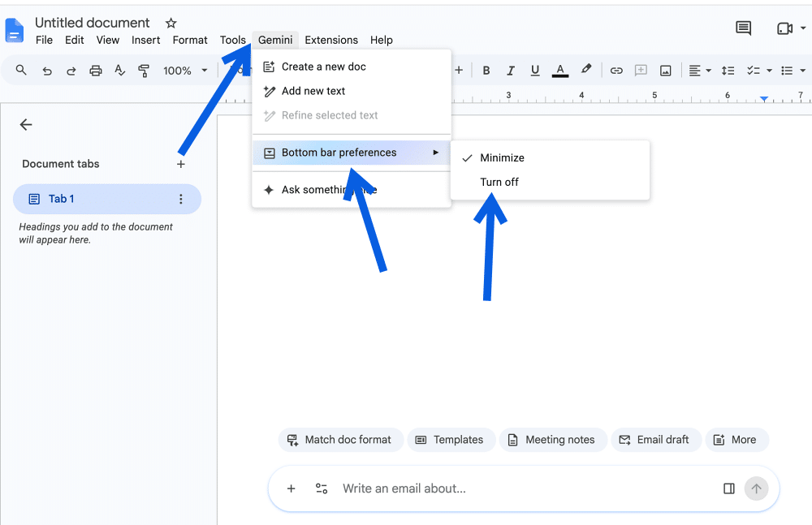Click the Gemini menu
Viewport: 812px width, 525px height.
click(275, 40)
